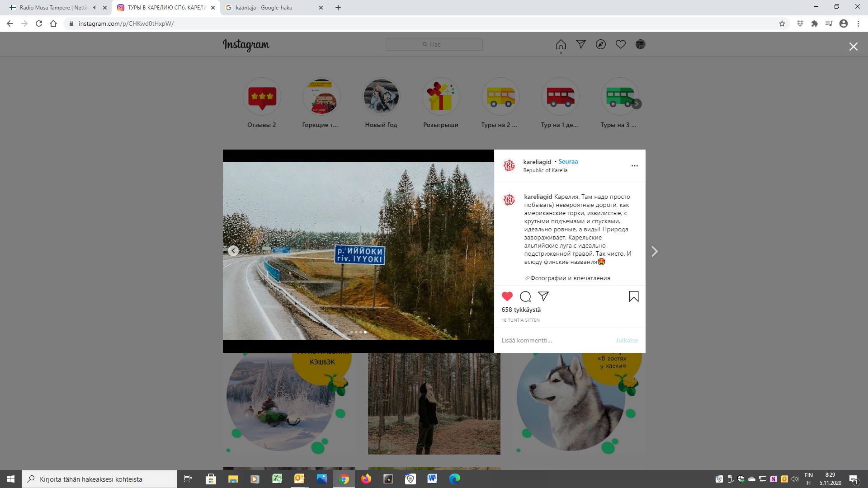Click the Windows taskbar search box
This screenshot has width=868, height=488.
[x=99, y=479]
